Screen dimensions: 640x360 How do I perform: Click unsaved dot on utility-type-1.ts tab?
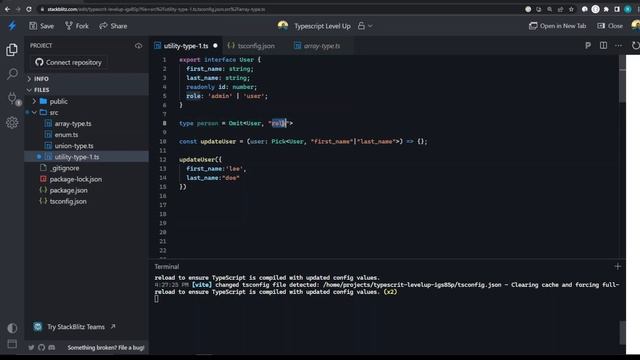215,46
